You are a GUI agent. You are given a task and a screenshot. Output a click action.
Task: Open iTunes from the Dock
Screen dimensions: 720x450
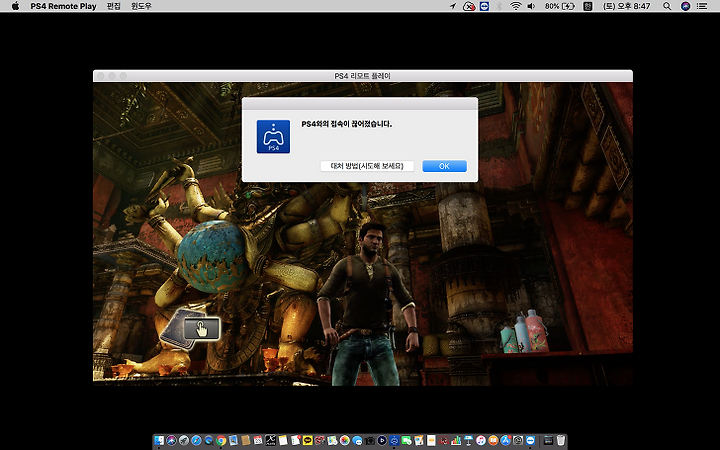tap(481, 440)
